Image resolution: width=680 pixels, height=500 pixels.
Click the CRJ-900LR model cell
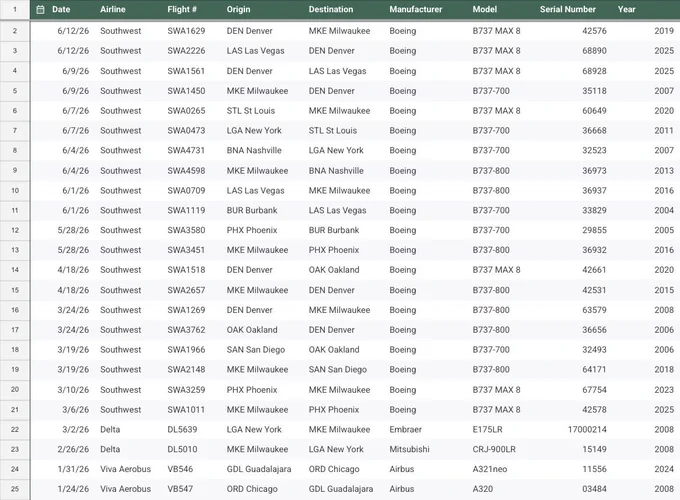click(x=494, y=449)
